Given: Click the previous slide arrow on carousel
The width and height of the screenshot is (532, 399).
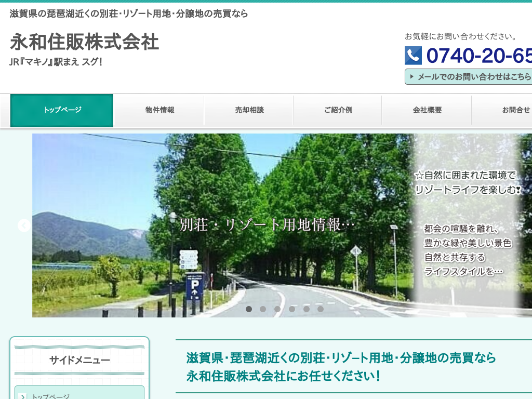Looking at the screenshot, I should coord(23,225).
